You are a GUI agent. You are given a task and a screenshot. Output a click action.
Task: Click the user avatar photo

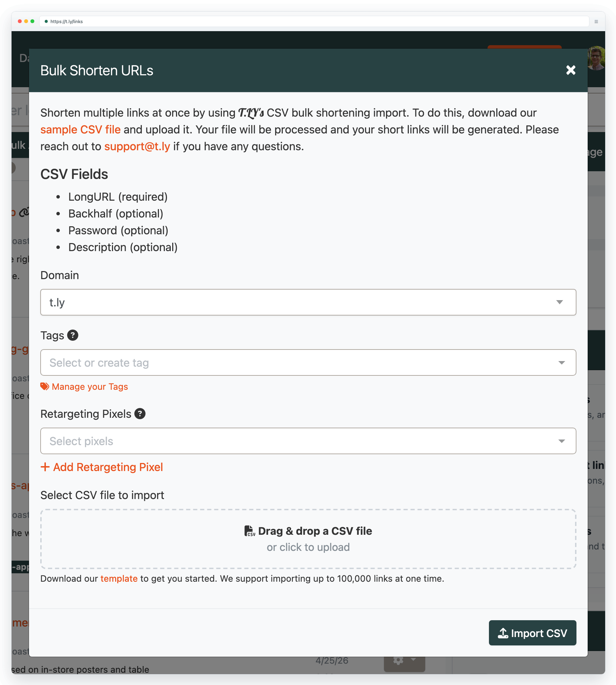[x=596, y=58]
